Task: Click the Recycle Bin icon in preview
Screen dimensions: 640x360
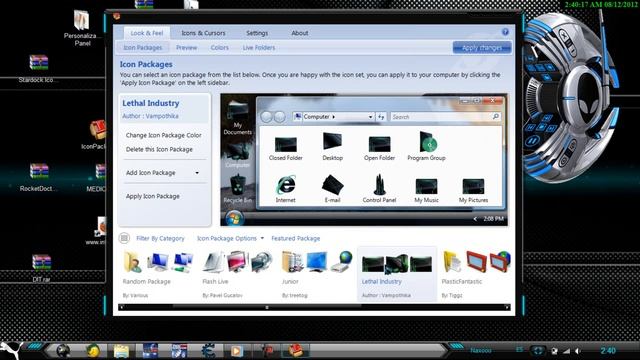Action: [x=238, y=189]
